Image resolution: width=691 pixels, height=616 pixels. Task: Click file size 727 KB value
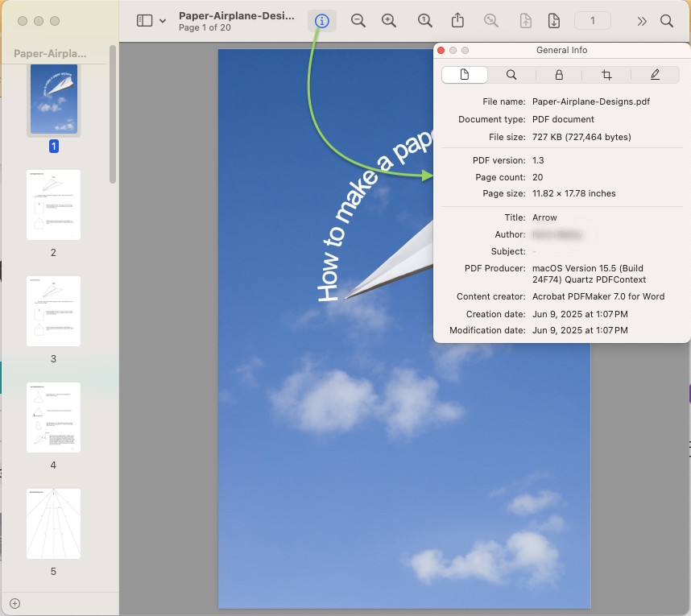(x=581, y=137)
